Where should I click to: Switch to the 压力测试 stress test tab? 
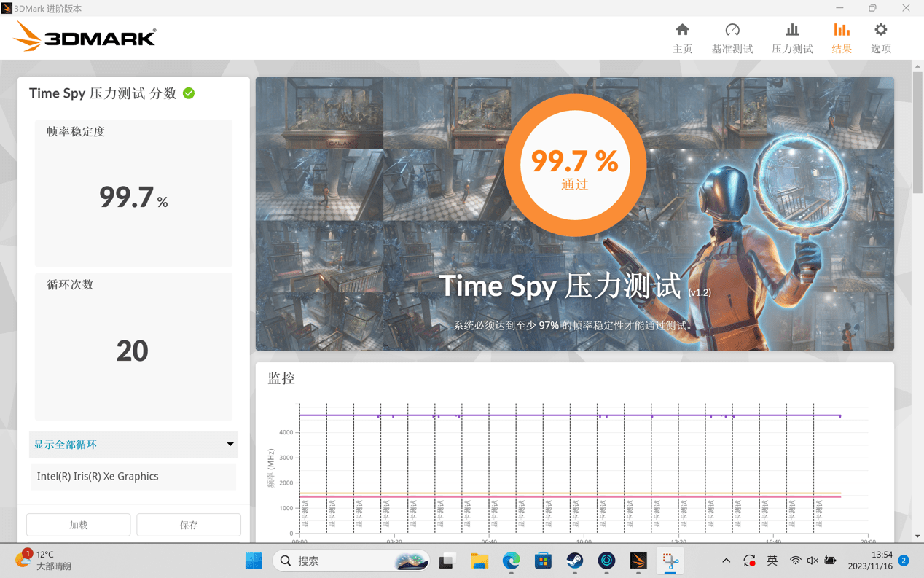[792, 39]
